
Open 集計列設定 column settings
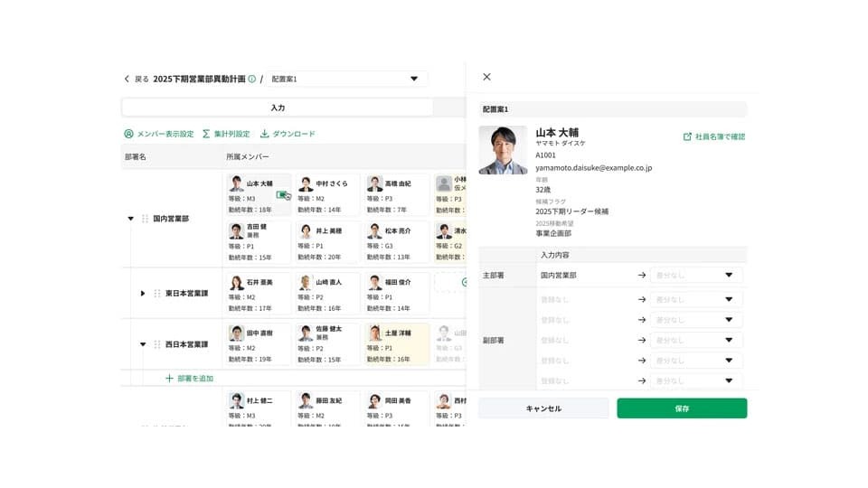[226, 134]
